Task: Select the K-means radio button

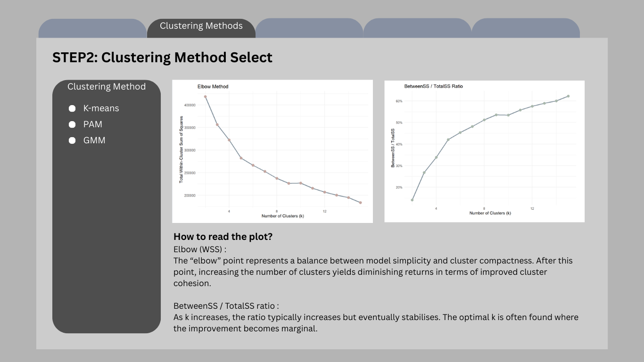Action: 72,108
